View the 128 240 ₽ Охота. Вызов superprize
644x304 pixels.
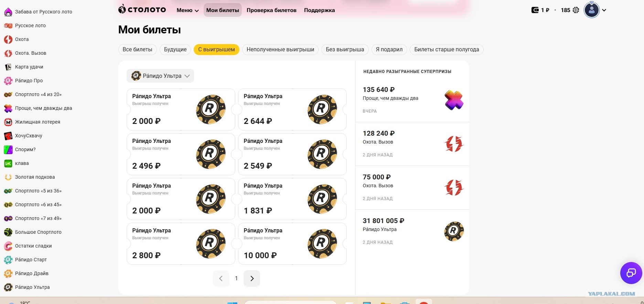pos(412,144)
